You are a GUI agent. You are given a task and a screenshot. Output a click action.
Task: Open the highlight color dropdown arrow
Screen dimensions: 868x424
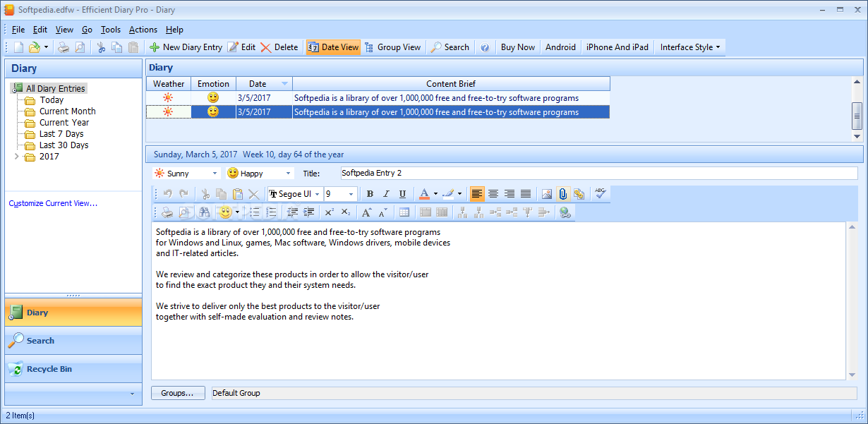coord(459,194)
